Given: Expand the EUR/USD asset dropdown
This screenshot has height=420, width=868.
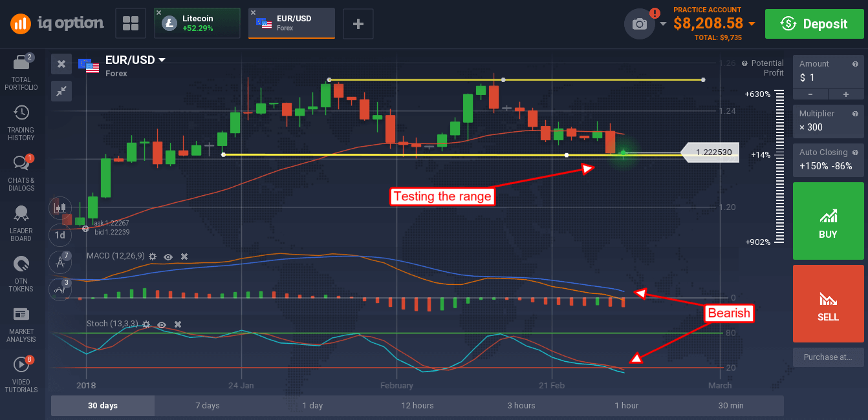Looking at the screenshot, I should [x=162, y=60].
